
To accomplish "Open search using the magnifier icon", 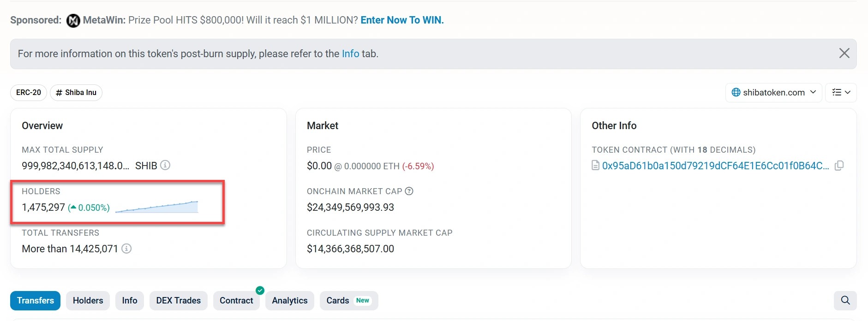I will pyautogui.click(x=845, y=300).
